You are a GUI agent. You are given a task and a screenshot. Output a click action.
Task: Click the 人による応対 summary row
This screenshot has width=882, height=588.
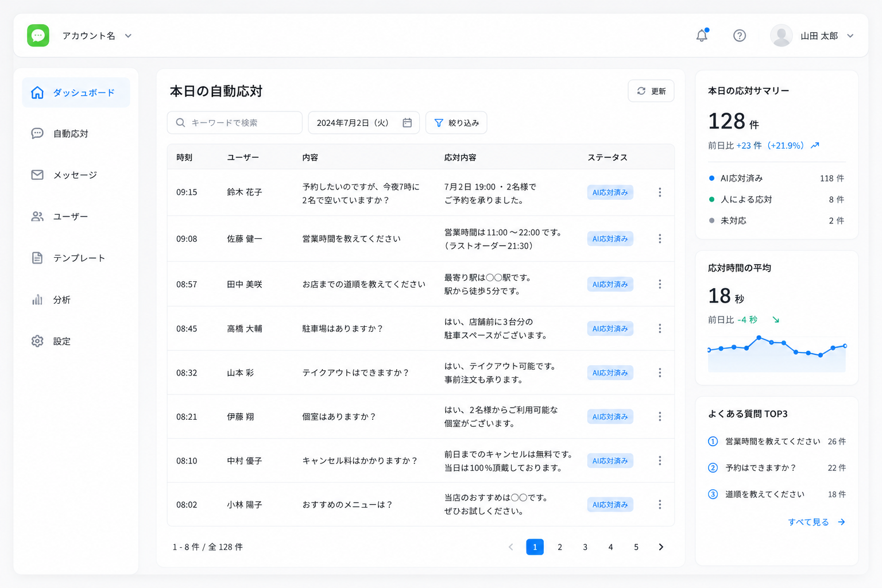pyautogui.click(x=776, y=200)
